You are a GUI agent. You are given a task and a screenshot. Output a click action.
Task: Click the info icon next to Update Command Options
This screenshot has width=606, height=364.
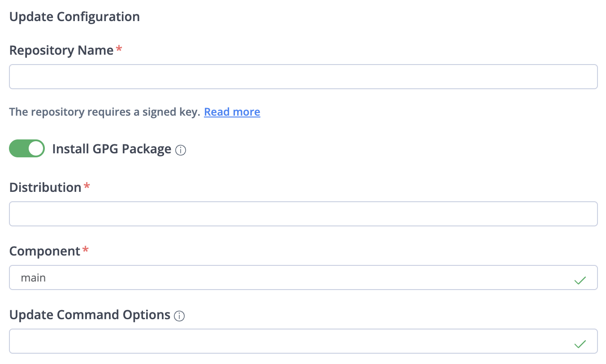179,316
